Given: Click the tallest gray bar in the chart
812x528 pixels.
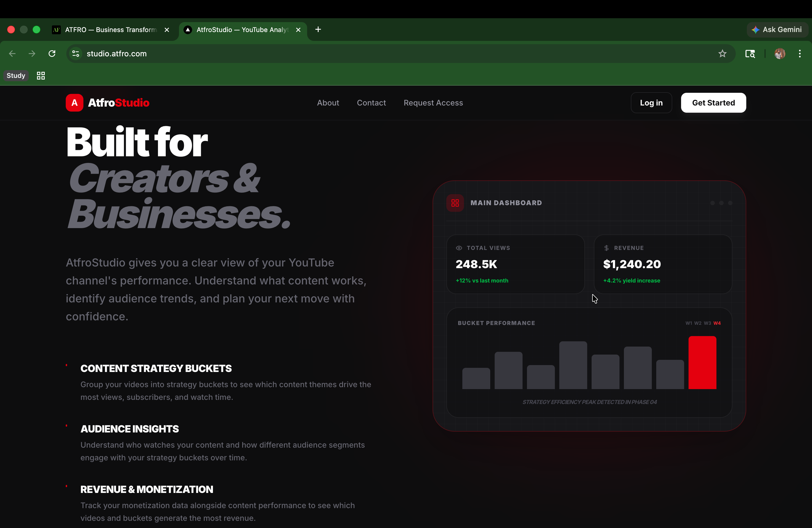Looking at the screenshot, I should click(x=573, y=365).
